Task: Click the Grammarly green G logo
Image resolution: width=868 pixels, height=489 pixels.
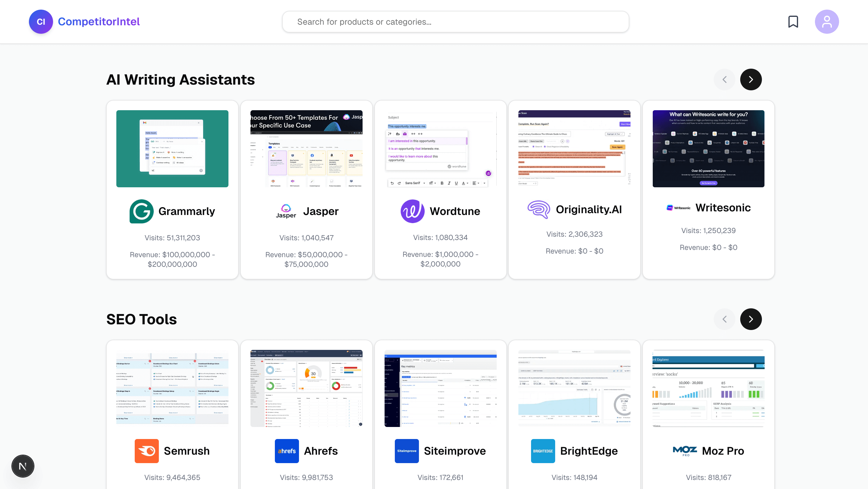Action: [x=142, y=211]
